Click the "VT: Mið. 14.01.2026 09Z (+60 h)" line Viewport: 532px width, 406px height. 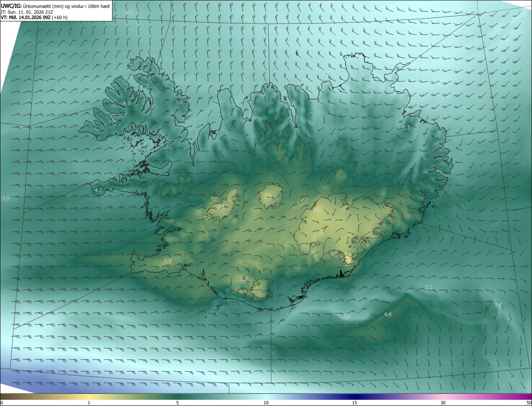point(34,17)
